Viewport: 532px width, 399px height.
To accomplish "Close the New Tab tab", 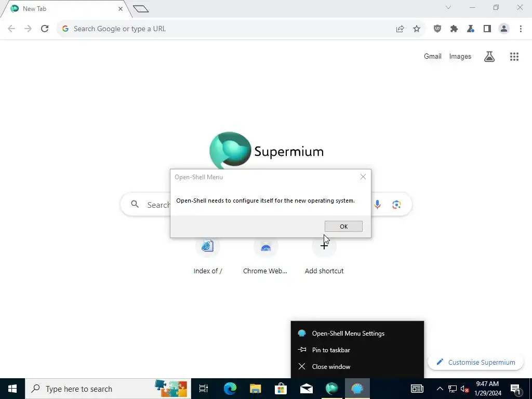I will 121,9.
